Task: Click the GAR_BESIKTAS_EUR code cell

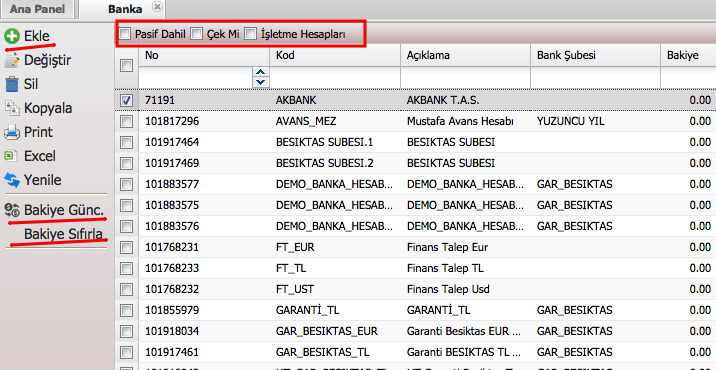Action: 326,331
